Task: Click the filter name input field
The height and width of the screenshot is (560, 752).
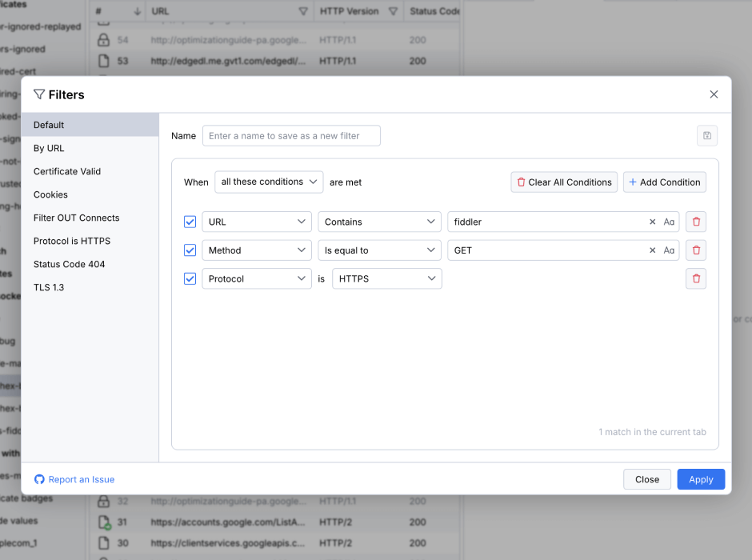Action: pos(291,135)
